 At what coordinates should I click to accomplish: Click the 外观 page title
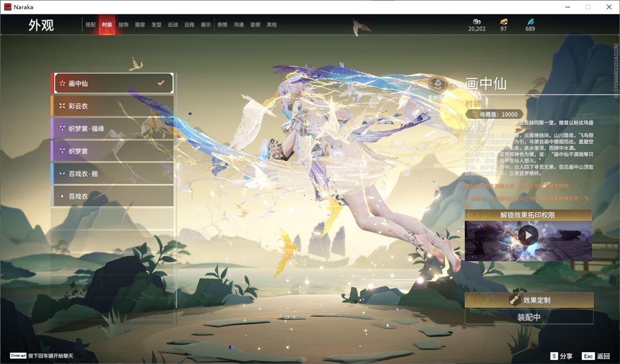41,25
